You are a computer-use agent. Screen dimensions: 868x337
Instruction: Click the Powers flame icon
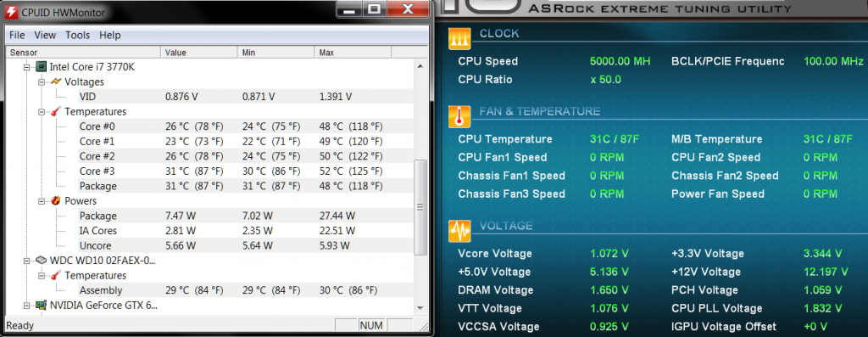[x=56, y=200]
